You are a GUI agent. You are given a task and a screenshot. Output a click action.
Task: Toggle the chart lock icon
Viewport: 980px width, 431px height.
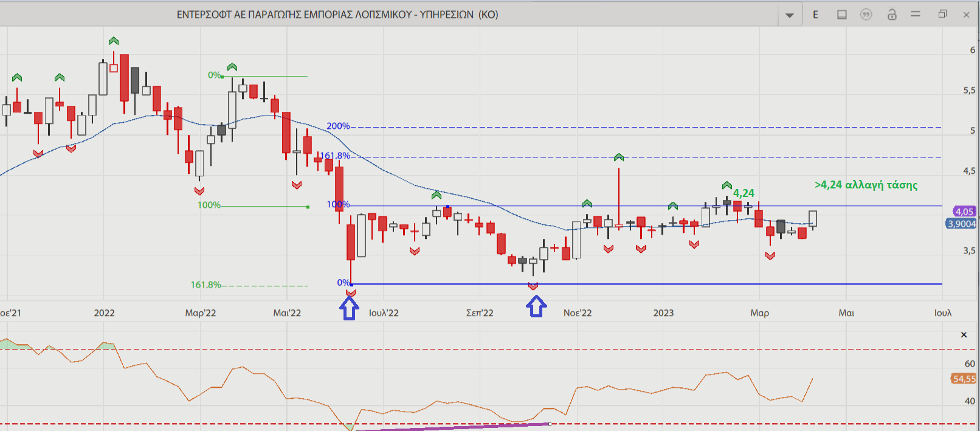click(891, 15)
